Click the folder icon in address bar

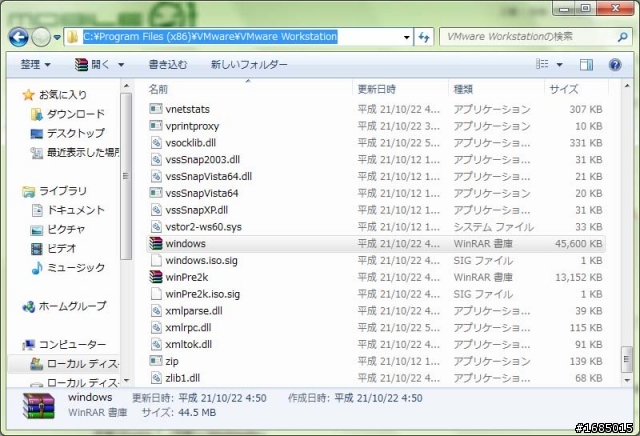point(73,37)
